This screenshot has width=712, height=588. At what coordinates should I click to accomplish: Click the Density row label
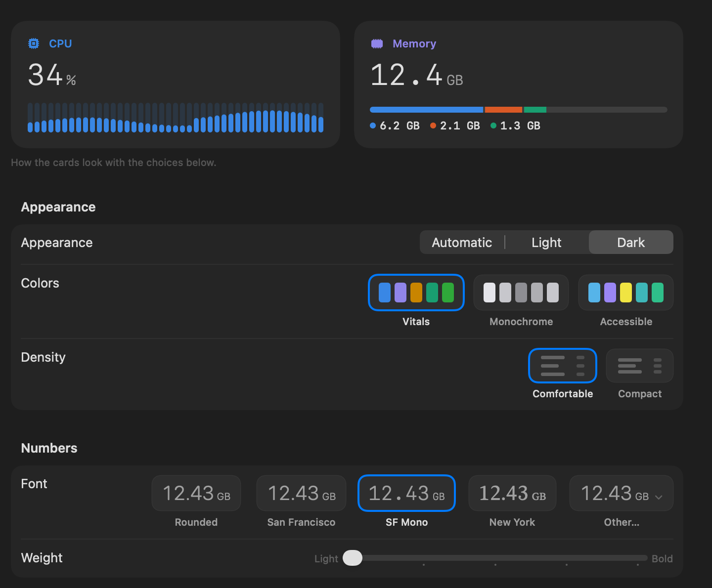pyautogui.click(x=43, y=357)
